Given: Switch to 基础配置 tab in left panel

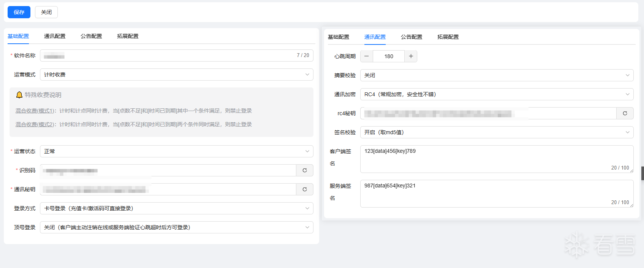Looking at the screenshot, I should tap(18, 36).
